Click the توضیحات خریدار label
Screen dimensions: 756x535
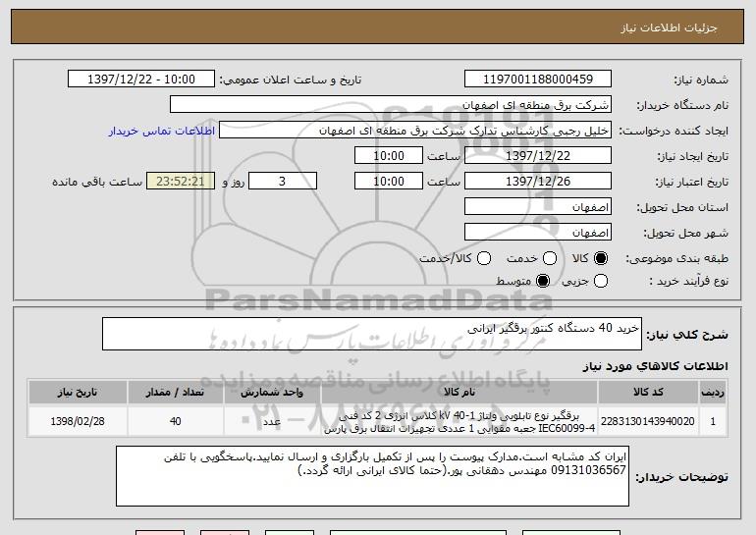pyautogui.click(x=681, y=477)
